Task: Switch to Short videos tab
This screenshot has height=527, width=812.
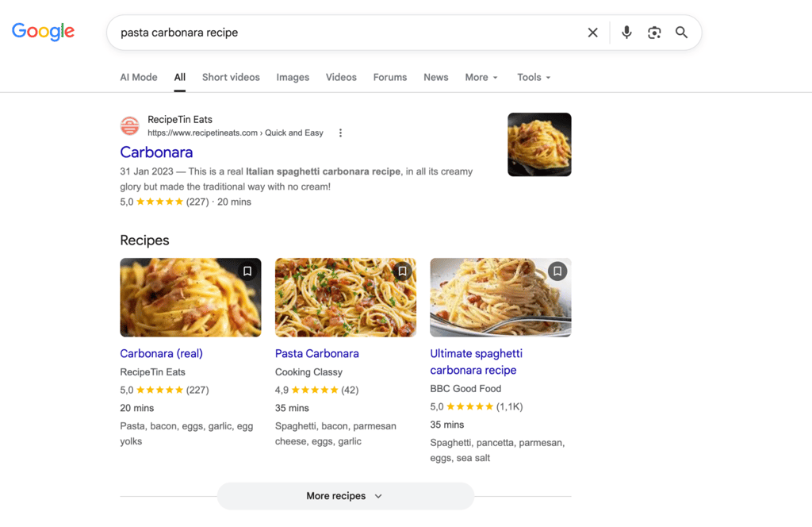Action: pos(231,77)
